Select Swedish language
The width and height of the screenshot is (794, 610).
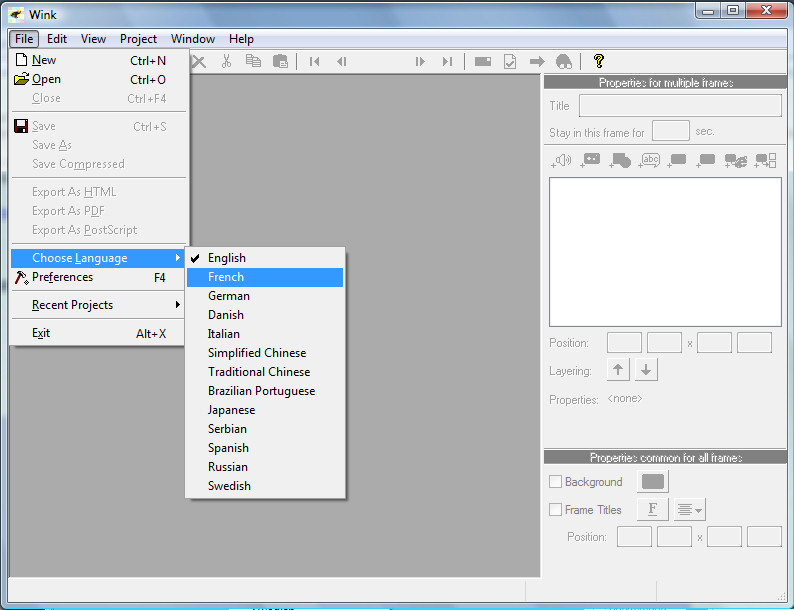click(265, 486)
